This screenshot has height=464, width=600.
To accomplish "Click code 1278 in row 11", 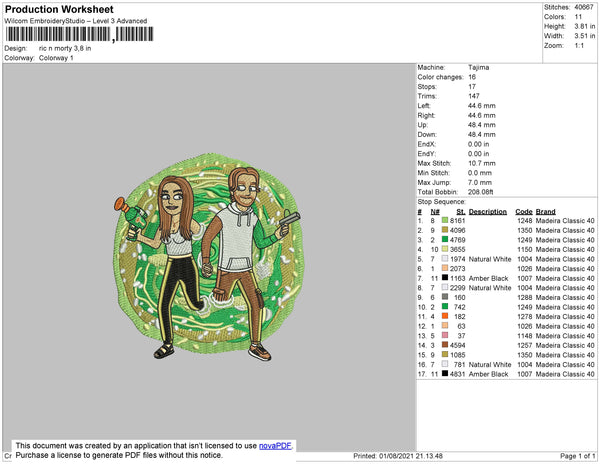I will pos(524,316).
